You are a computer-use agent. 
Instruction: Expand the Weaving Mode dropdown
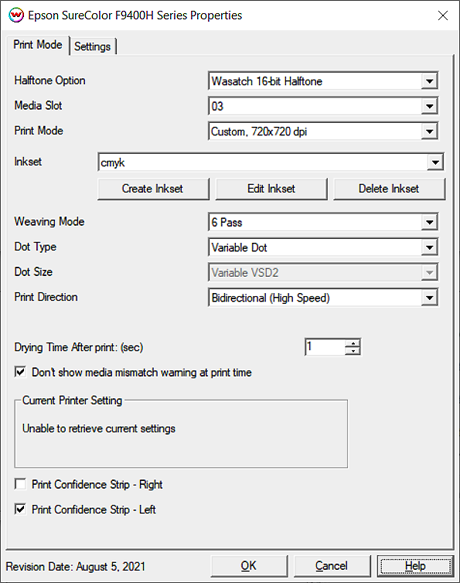323,222
